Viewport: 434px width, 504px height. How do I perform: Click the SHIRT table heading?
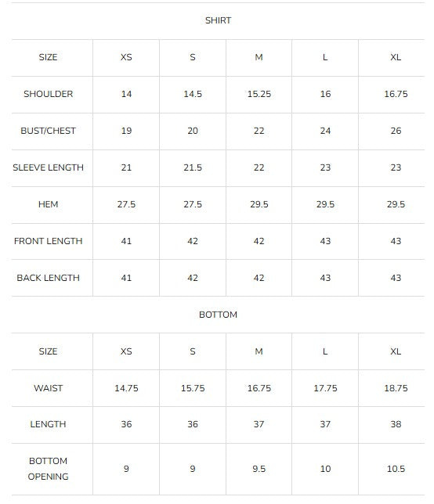218,20
